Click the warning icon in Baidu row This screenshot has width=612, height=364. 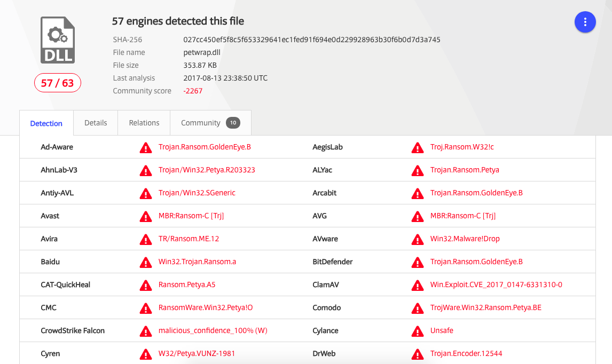click(146, 263)
